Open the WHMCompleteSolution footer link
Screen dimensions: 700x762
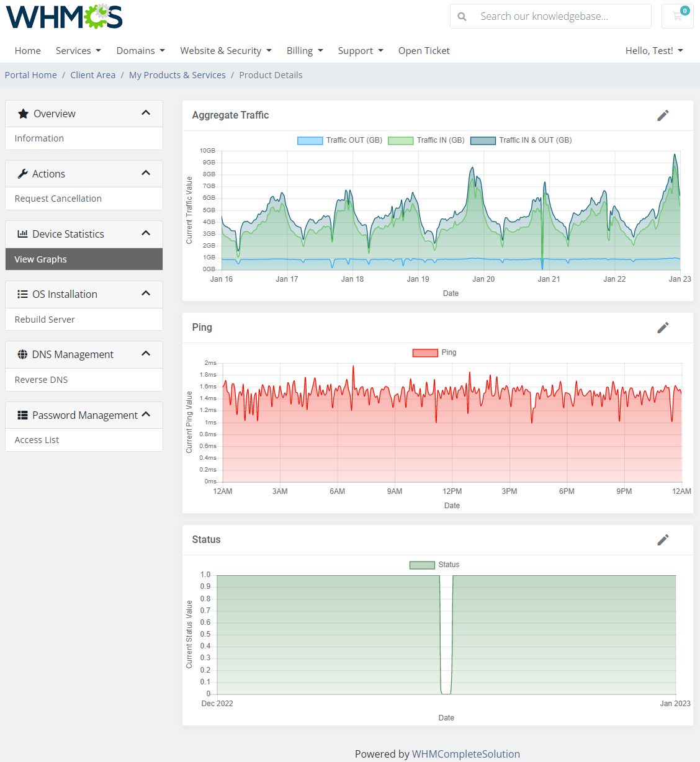click(x=466, y=754)
